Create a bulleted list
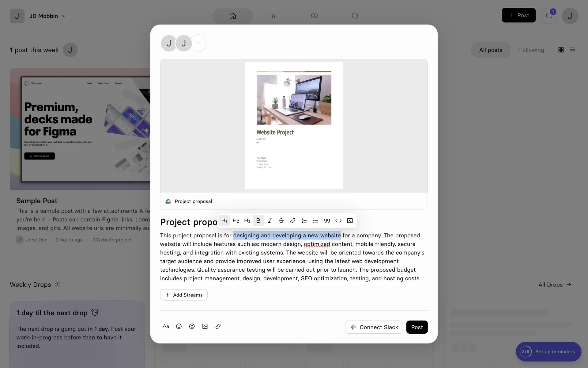This screenshot has width=588, height=368. (x=315, y=220)
